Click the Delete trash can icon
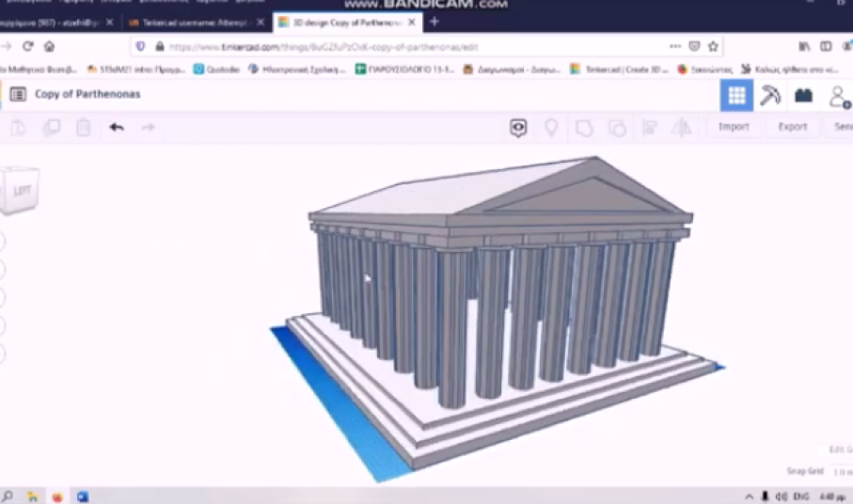This screenshot has width=853, height=504. [83, 127]
